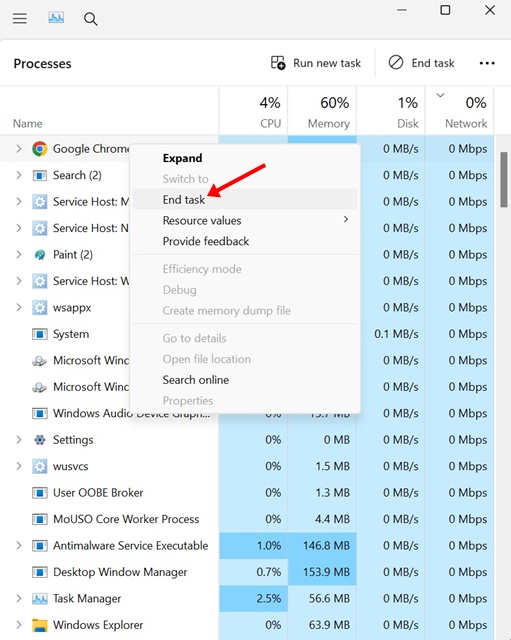Open the search magnifier icon
Image resolution: width=511 pixels, height=640 pixels.
(x=91, y=19)
